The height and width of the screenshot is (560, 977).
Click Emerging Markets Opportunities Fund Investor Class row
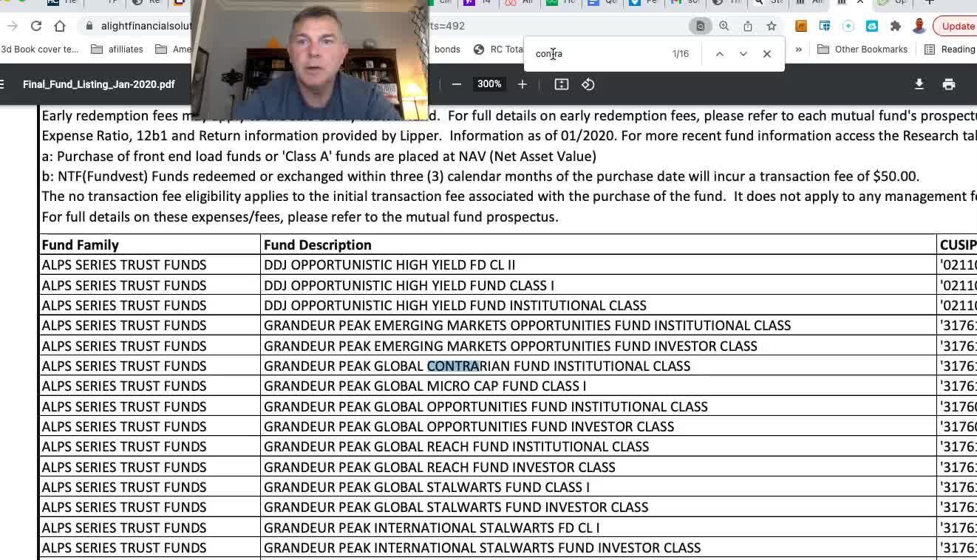tap(511, 346)
